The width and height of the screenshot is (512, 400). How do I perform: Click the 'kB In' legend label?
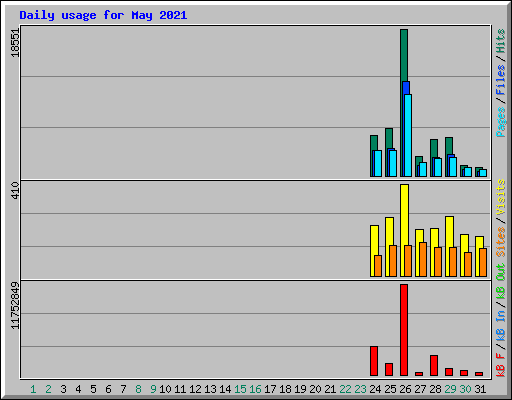[x=500, y=325]
